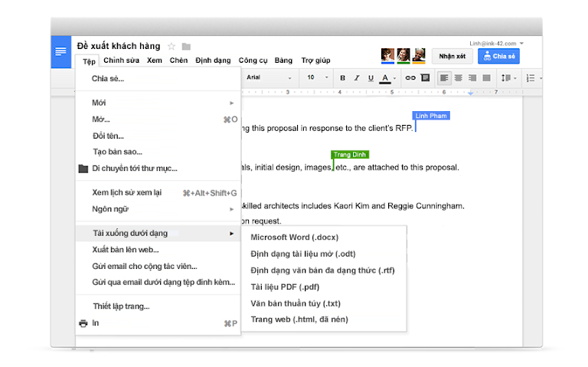The image size is (588, 367).
Task: Select Tài liệu PDF (.pdf) option
Action: pos(285,287)
